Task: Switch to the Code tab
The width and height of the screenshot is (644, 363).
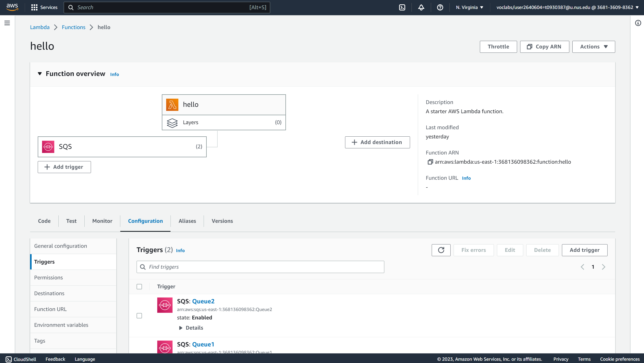Action: (44, 221)
